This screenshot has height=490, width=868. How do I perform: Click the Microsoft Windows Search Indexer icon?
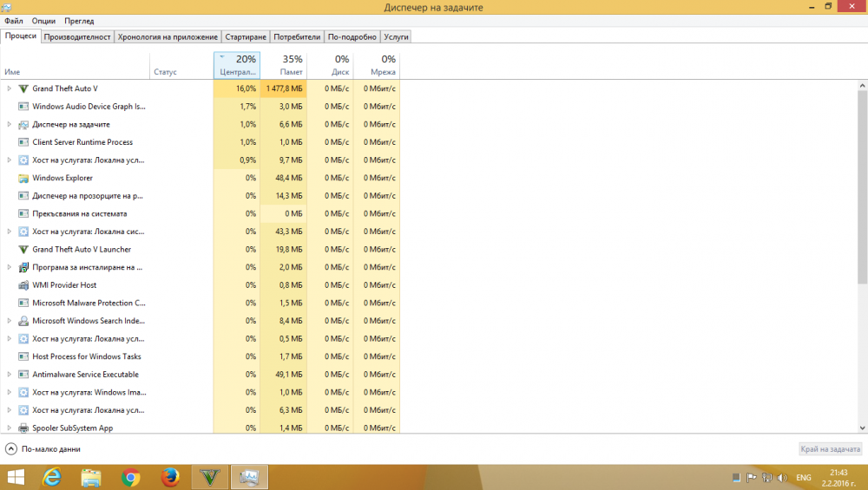pyautogui.click(x=23, y=321)
